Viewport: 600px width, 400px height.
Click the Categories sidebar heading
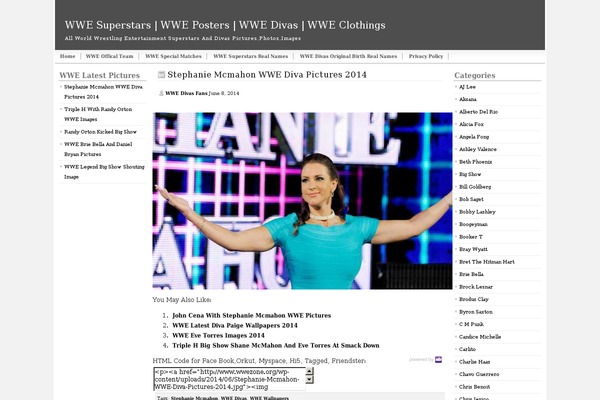(474, 75)
